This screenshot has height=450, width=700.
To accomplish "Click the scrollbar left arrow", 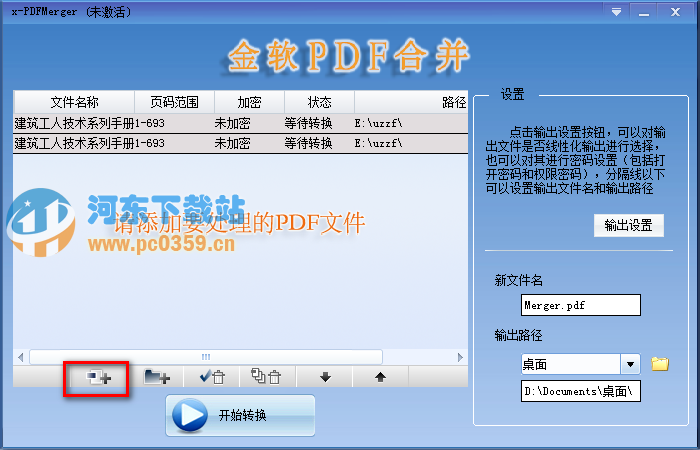I will pos(21,357).
